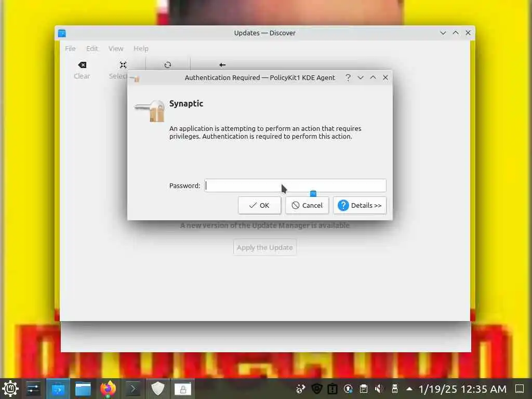Image resolution: width=532 pixels, height=399 pixels.
Task: Expand the Details >> section
Action: 360,205
